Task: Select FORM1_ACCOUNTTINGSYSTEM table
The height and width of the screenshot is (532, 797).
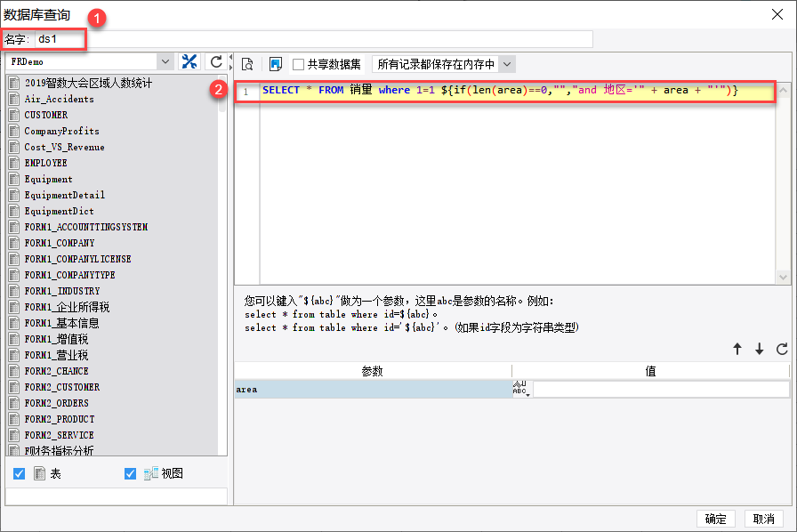Action: tap(86, 227)
